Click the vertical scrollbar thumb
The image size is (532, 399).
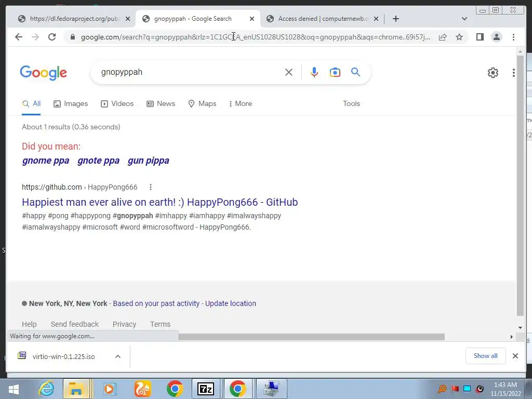(520, 187)
